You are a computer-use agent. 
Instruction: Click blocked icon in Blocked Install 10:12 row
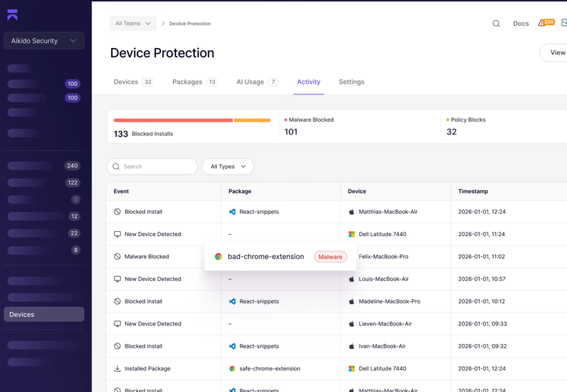(117, 301)
